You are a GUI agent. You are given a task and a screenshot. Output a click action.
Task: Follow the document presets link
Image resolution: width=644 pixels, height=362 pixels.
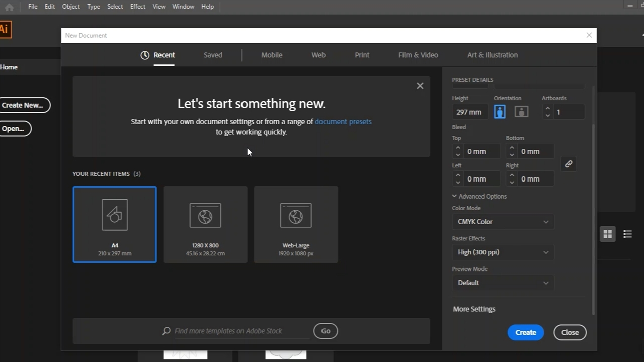pos(343,121)
